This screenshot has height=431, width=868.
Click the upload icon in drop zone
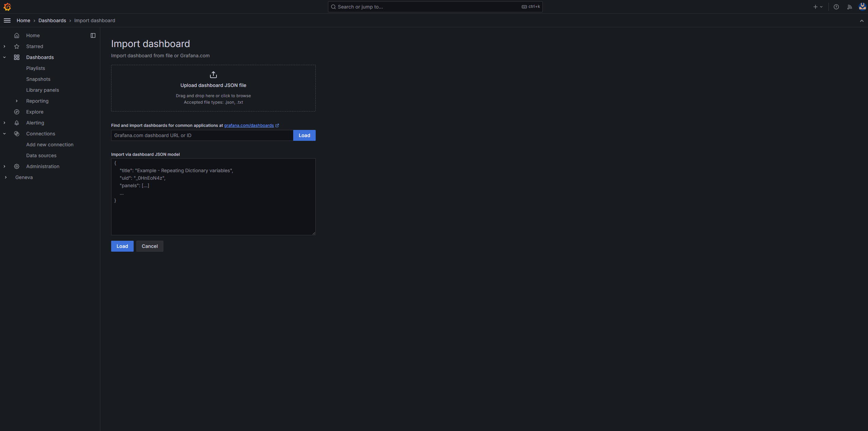coord(213,75)
